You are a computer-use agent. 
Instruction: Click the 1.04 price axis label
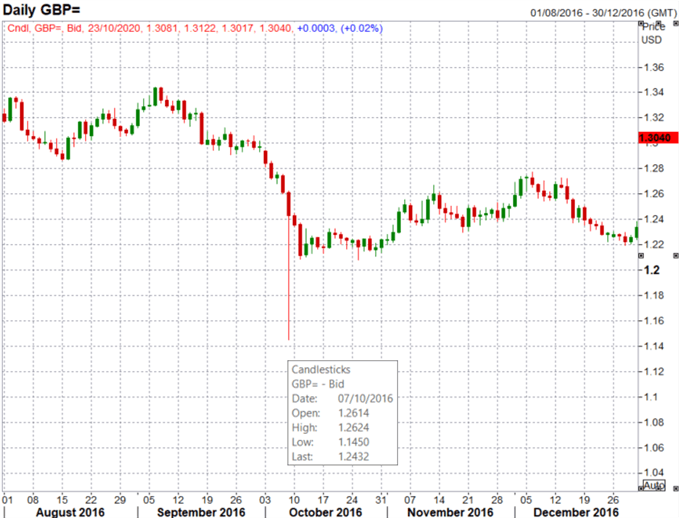(x=653, y=473)
